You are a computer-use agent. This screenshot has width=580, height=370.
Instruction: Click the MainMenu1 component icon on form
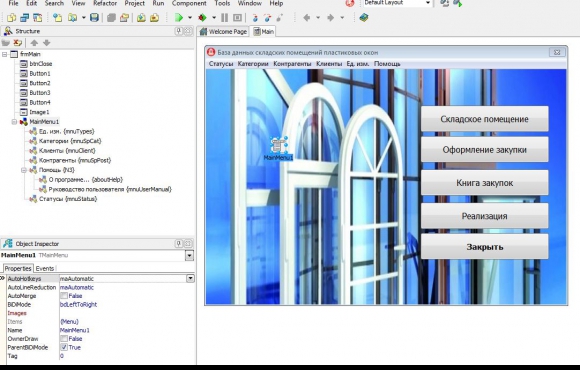pyautogui.click(x=279, y=145)
